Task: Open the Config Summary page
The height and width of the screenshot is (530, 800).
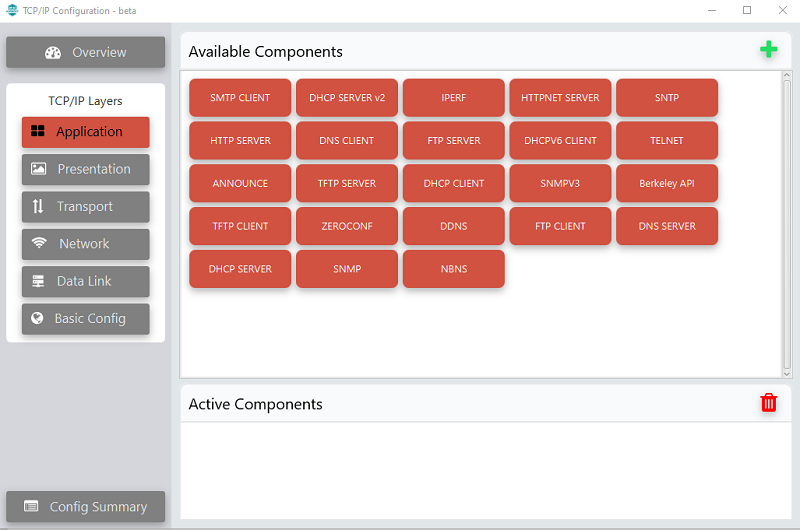Action: (x=86, y=507)
